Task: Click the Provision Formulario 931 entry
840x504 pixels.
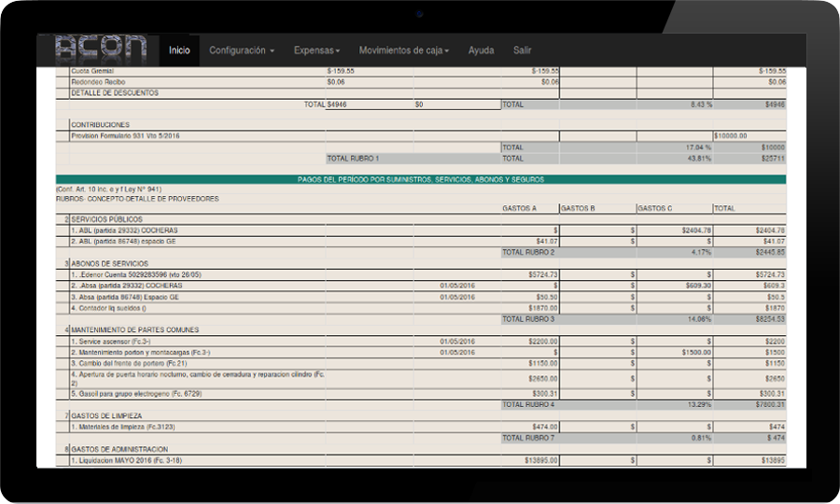Action: (x=126, y=135)
